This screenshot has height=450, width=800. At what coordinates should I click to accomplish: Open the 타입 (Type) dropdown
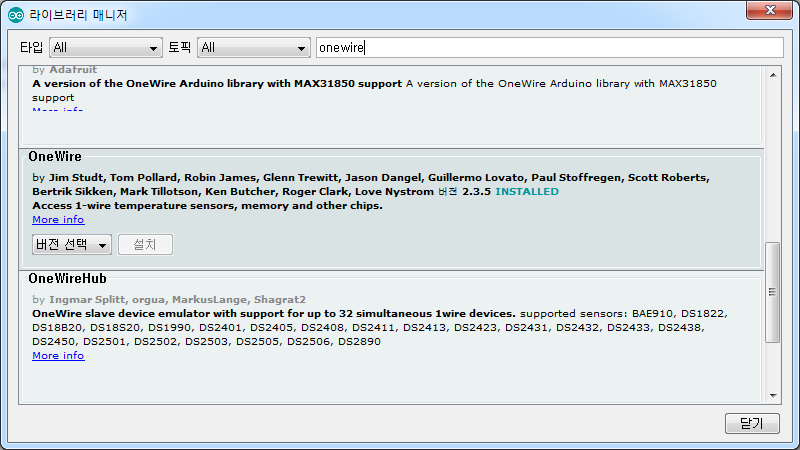[x=106, y=47]
